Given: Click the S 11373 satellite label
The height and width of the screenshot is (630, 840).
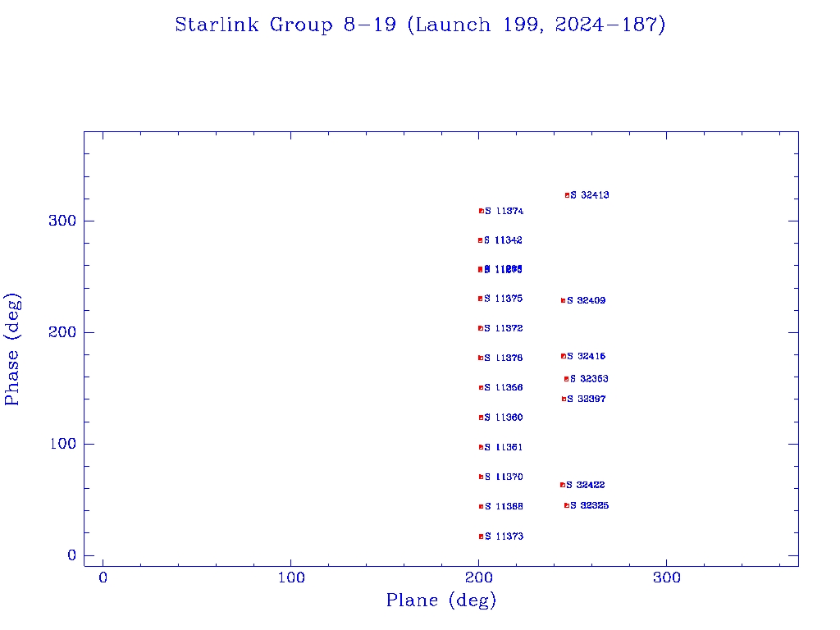Looking at the screenshot, I should (x=504, y=536).
